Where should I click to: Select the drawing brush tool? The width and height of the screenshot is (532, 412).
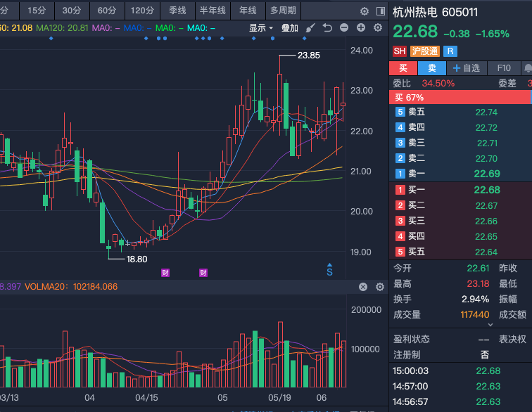310,28
